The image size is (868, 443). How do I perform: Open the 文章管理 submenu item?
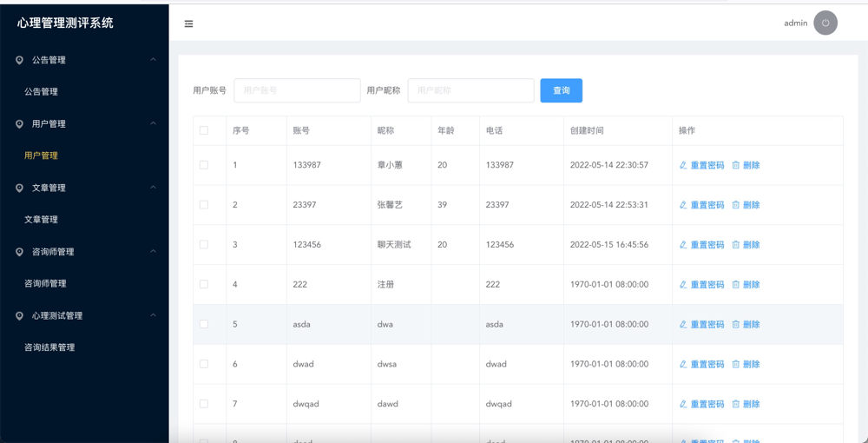click(x=41, y=220)
